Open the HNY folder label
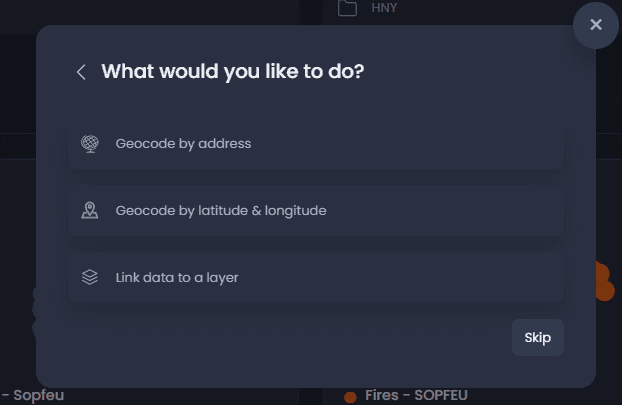 384,8
